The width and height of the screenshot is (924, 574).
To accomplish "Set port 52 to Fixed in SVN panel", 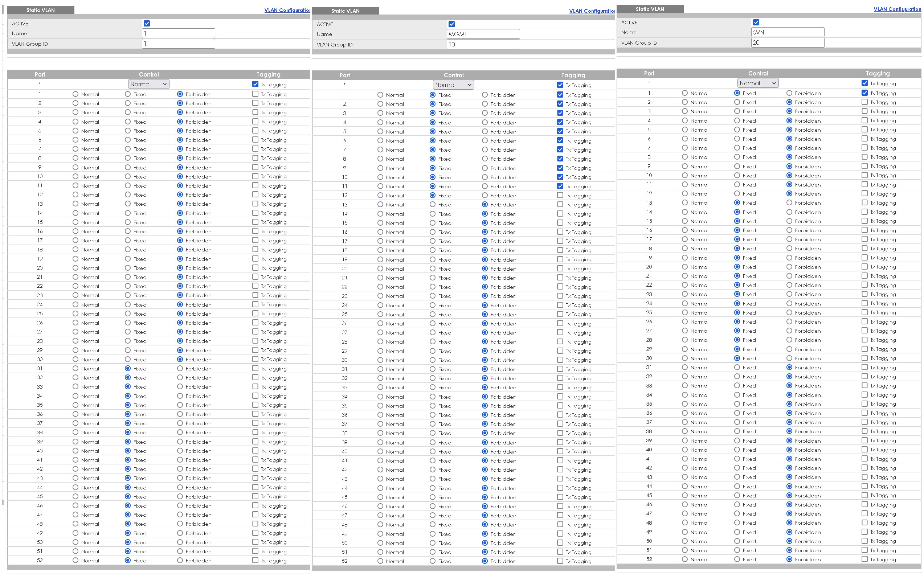I will 737,559.
